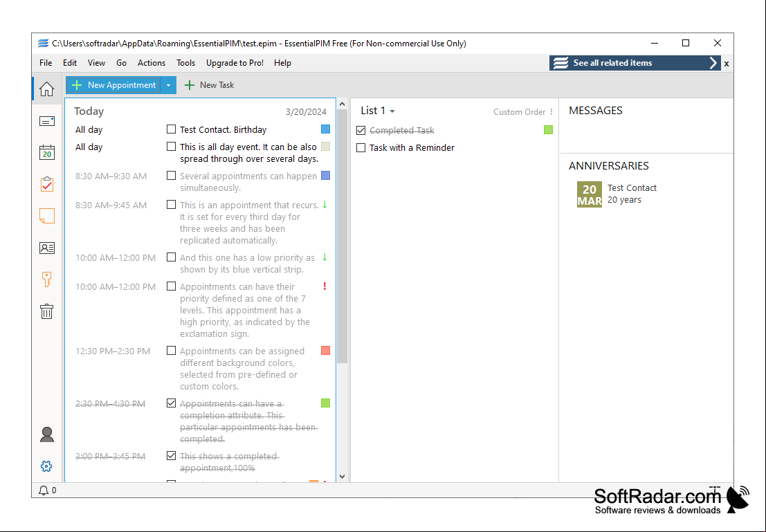The height and width of the screenshot is (532, 766).
Task: Complete the '7 levels' priority appointment
Action: tap(171, 286)
